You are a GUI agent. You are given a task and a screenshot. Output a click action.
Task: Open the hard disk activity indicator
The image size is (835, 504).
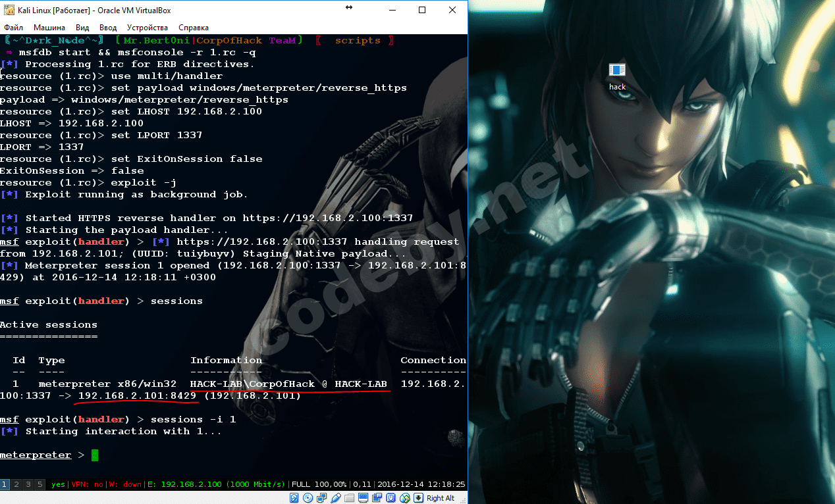294,498
